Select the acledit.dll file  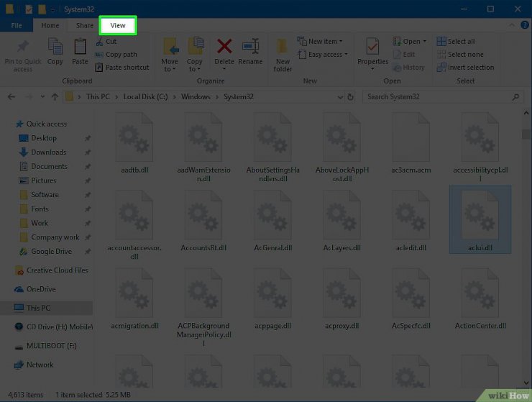tap(411, 221)
